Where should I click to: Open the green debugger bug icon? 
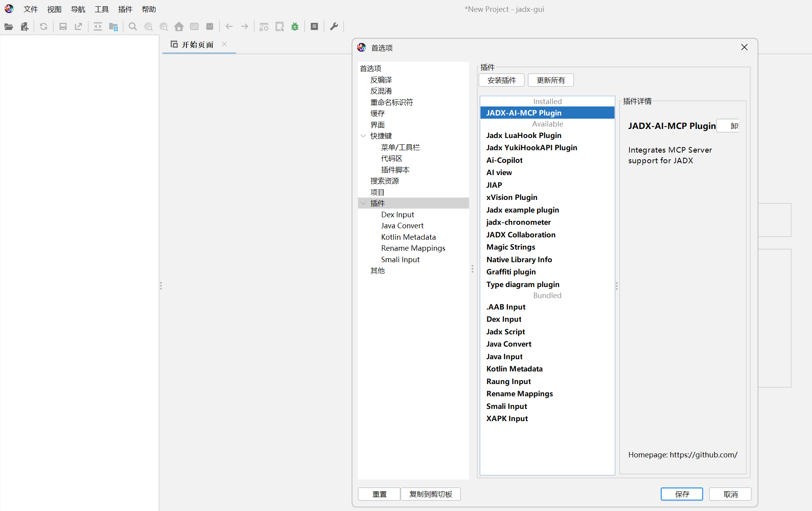tap(295, 27)
